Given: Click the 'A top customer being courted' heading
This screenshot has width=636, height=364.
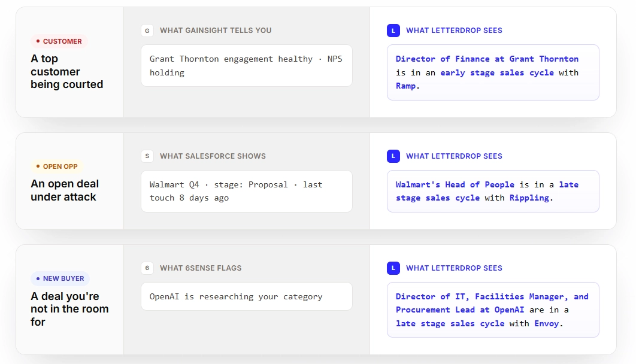Looking at the screenshot, I should click(x=67, y=71).
